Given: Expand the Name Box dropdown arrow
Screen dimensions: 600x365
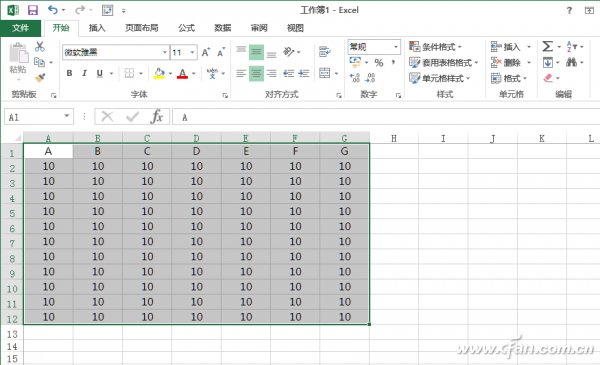Looking at the screenshot, I should (67, 116).
